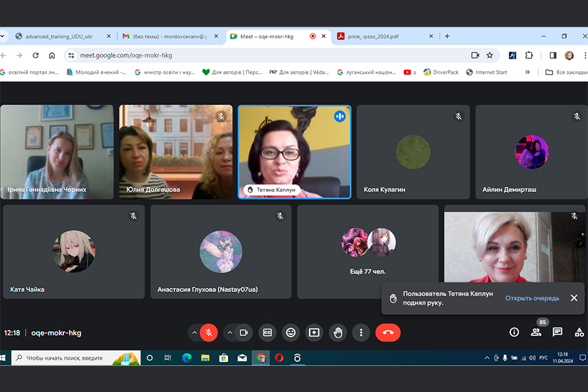Click Катя Чайка participant tile

pos(74,252)
